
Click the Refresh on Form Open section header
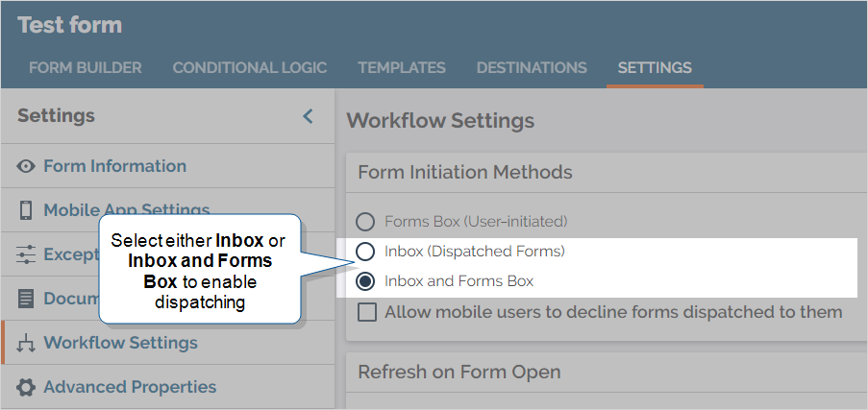tap(459, 372)
